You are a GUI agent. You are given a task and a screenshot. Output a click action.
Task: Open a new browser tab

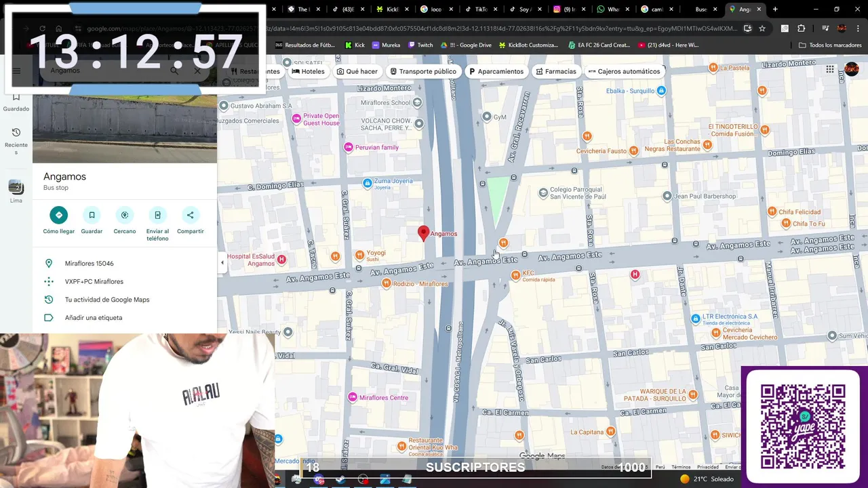coord(775,9)
